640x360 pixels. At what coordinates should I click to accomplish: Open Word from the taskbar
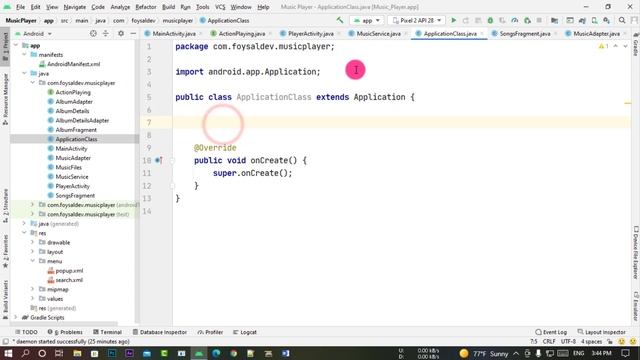point(286,353)
